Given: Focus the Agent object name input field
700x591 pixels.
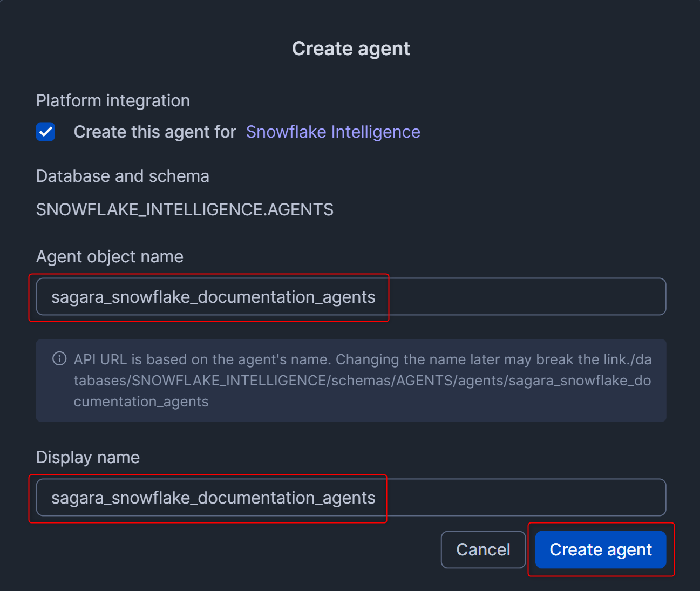Looking at the screenshot, I should click(351, 296).
